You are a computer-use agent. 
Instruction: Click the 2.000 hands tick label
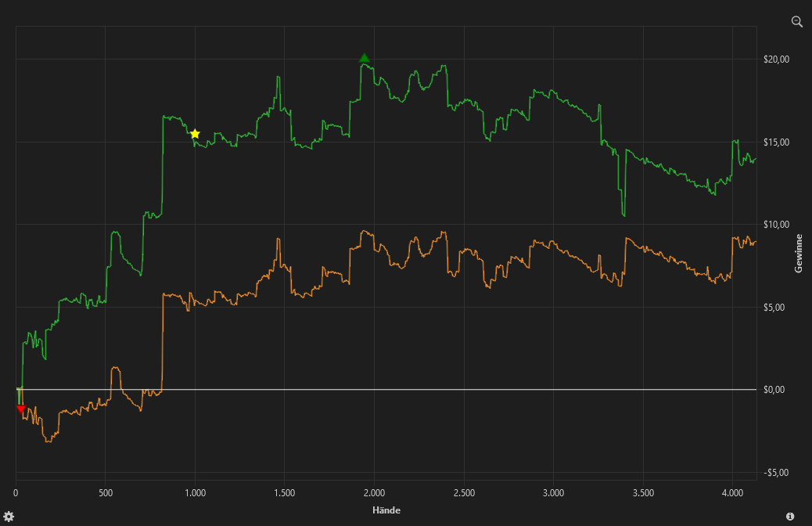click(374, 493)
